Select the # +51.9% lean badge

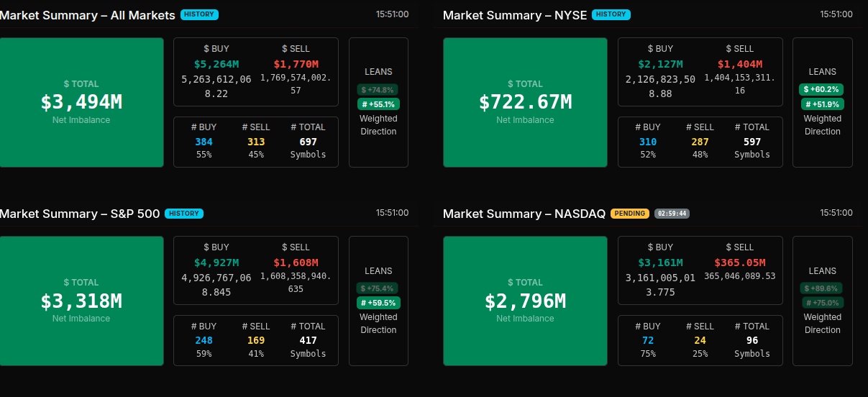point(823,104)
